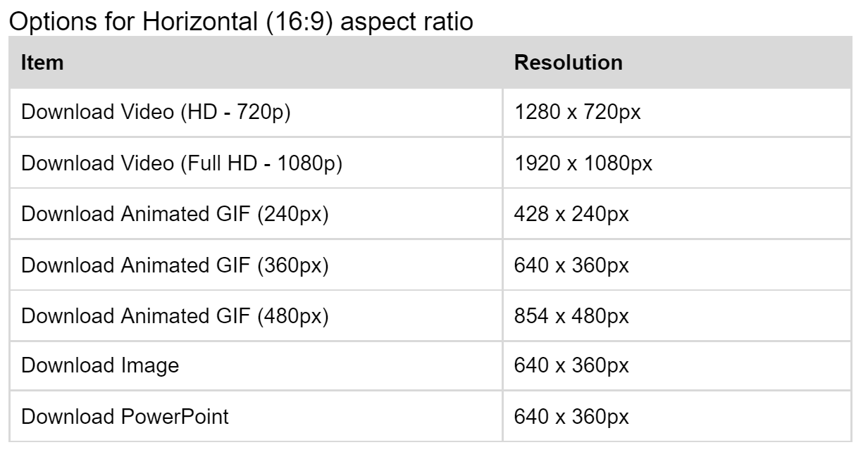Click resolution cell in Download PowerPoint row
This screenshot has width=868, height=452.
(571, 416)
